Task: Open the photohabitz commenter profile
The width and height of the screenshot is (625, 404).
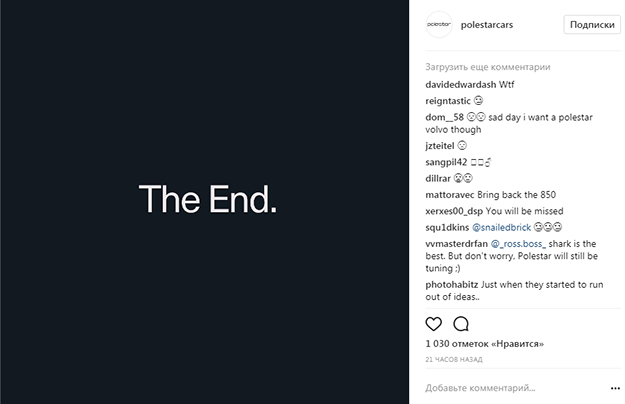Action: (452, 285)
